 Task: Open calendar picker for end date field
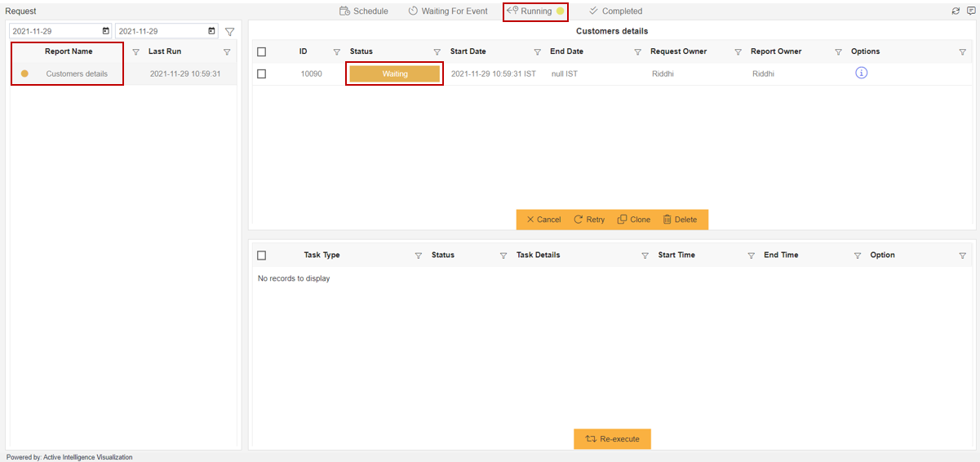(212, 31)
